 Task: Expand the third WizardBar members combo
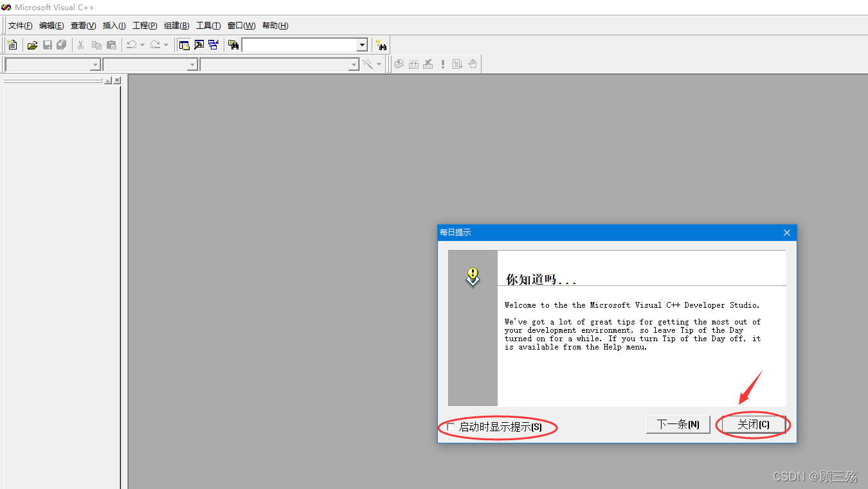354,64
